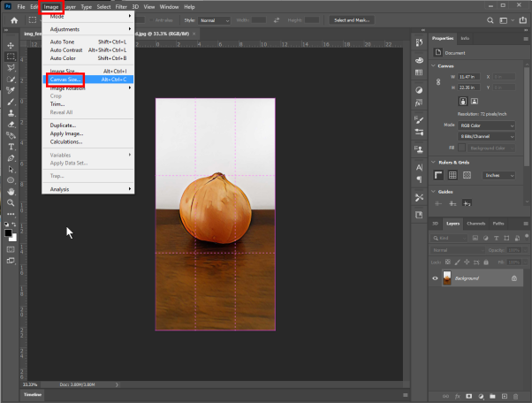Viewport: 532px width, 403px height.
Task: Switch to the Paths tab
Action: (x=498, y=224)
